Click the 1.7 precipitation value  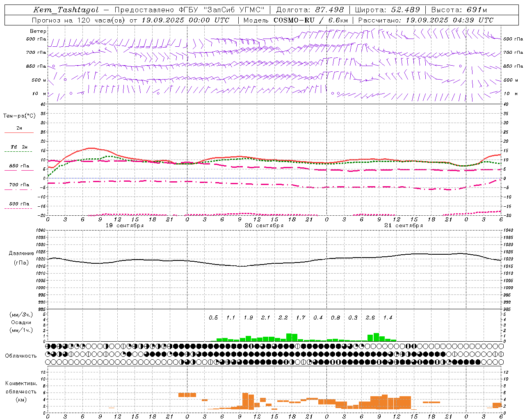tap(301, 318)
